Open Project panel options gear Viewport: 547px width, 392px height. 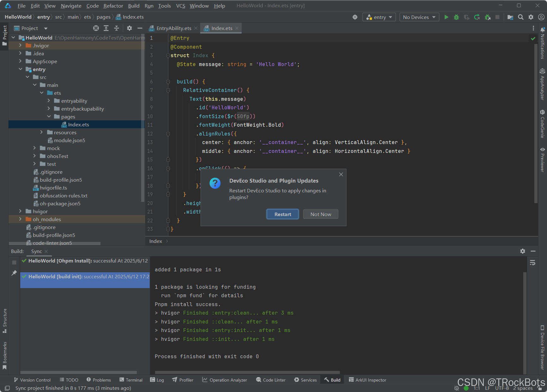click(x=129, y=28)
